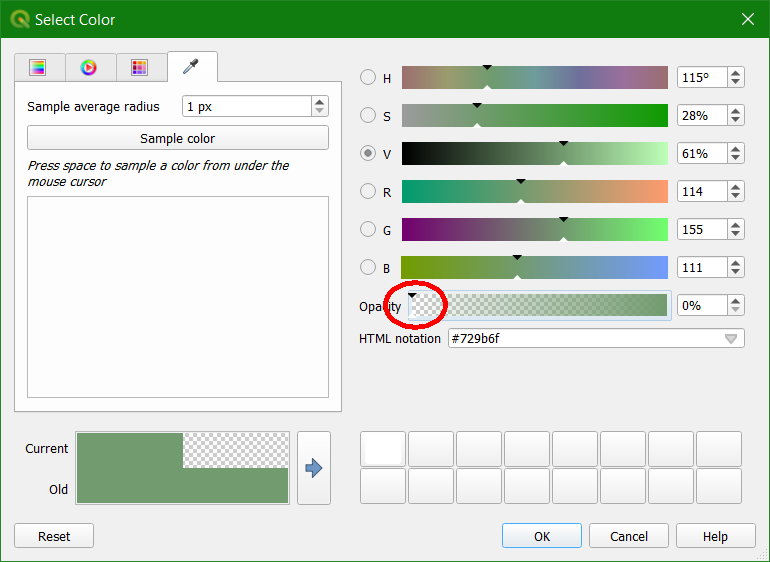
Task: Click on the opacity slider bar
Action: [x=539, y=305]
